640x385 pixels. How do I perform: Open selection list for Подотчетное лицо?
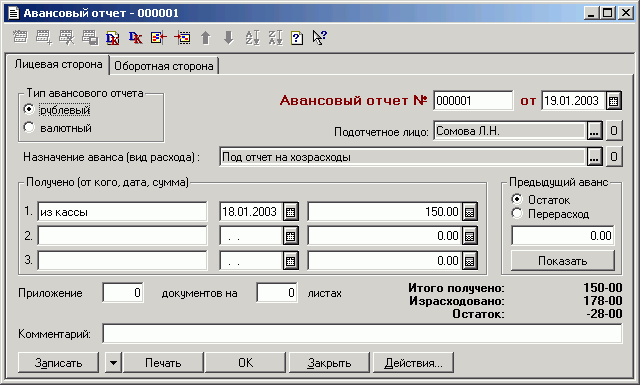click(x=594, y=131)
